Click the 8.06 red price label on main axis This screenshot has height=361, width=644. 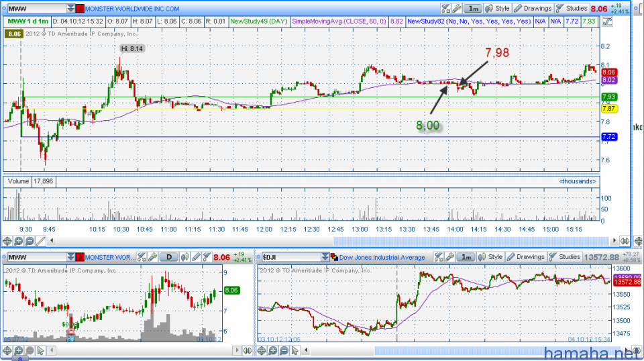pyautogui.click(x=608, y=72)
